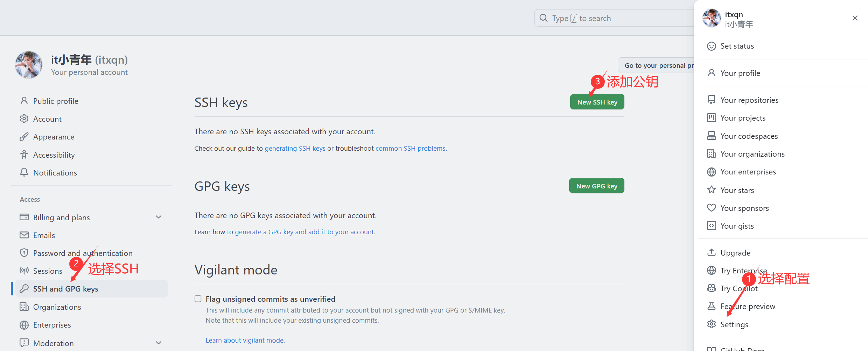Click the Feature preview beaker icon
The height and width of the screenshot is (351, 868).
pos(712,306)
